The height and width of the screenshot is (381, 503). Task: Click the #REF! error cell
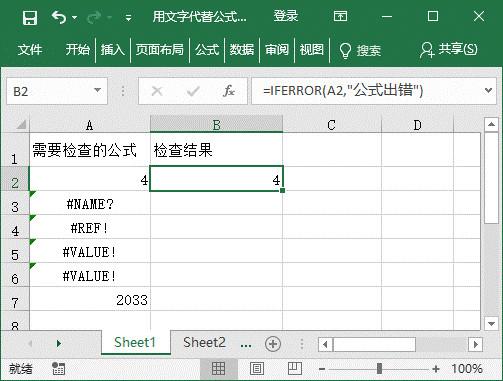tap(90, 227)
